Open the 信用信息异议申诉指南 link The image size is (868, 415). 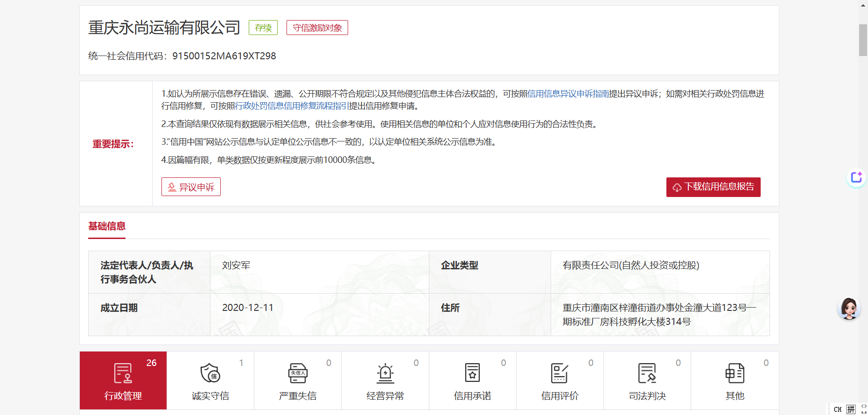pos(568,94)
